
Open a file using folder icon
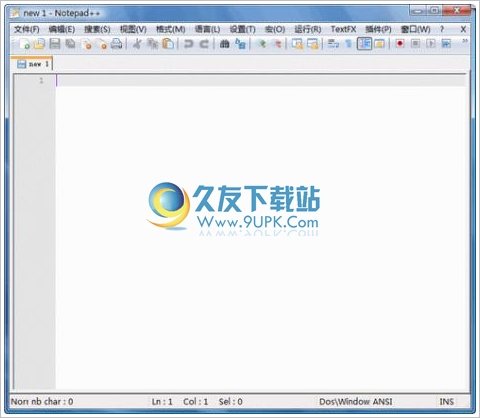[x=39, y=44]
